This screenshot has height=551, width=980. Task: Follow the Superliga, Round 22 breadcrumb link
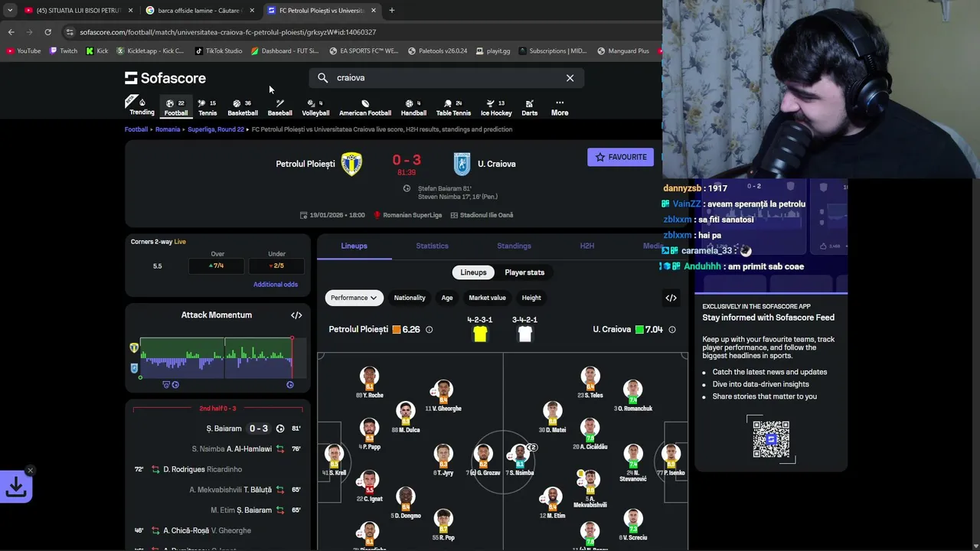click(216, 129)
